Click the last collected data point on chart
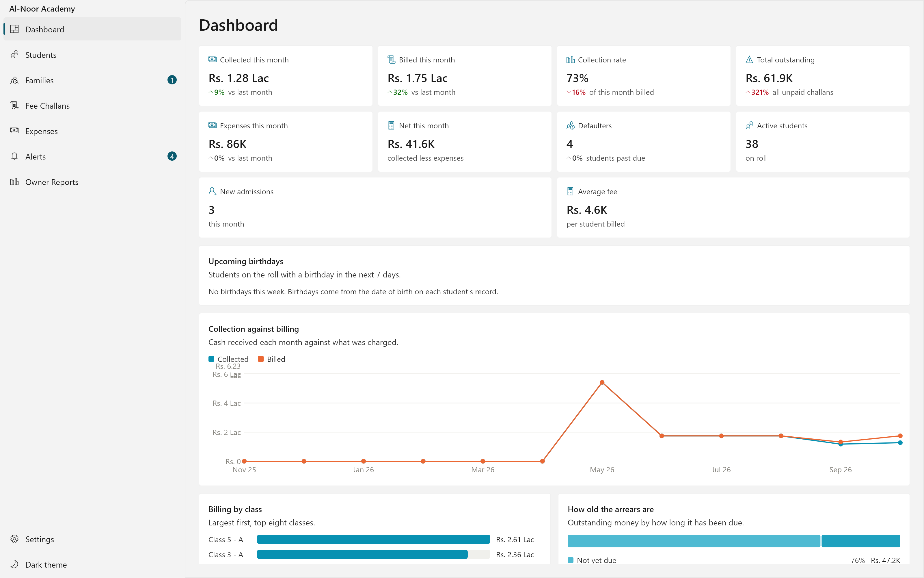 (900, 443)
